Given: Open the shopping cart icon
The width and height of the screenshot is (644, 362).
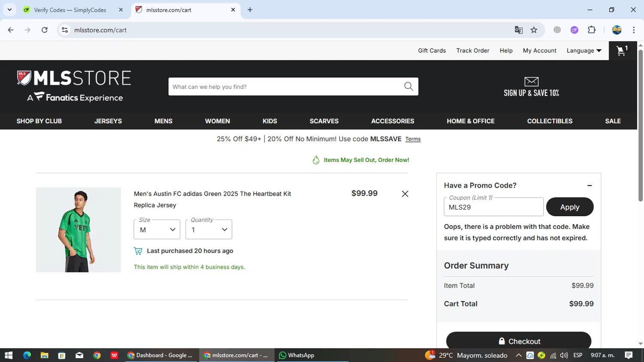Looking at the screenshot, I should pyautogui.click(x=622, y=51).
